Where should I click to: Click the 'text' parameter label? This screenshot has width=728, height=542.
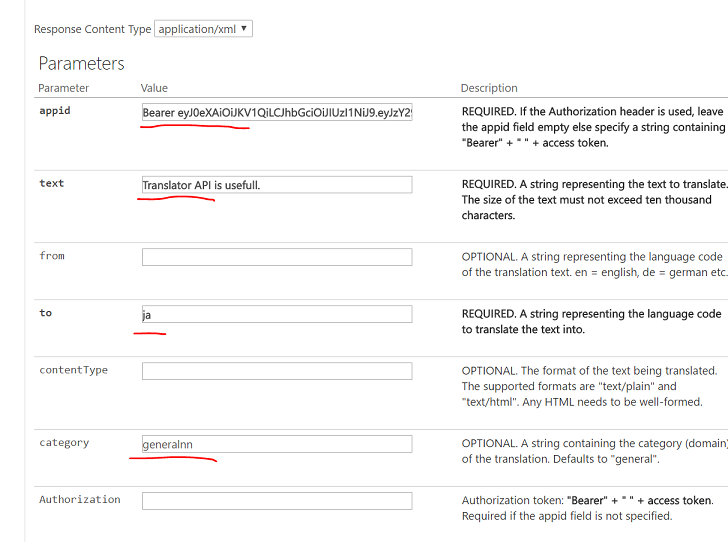coord(52,183)
